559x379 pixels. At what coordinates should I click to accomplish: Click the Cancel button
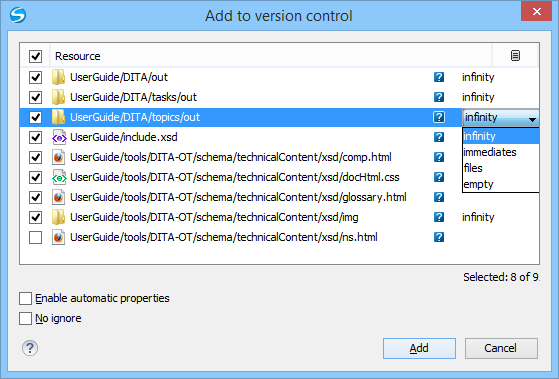[501, 348]
